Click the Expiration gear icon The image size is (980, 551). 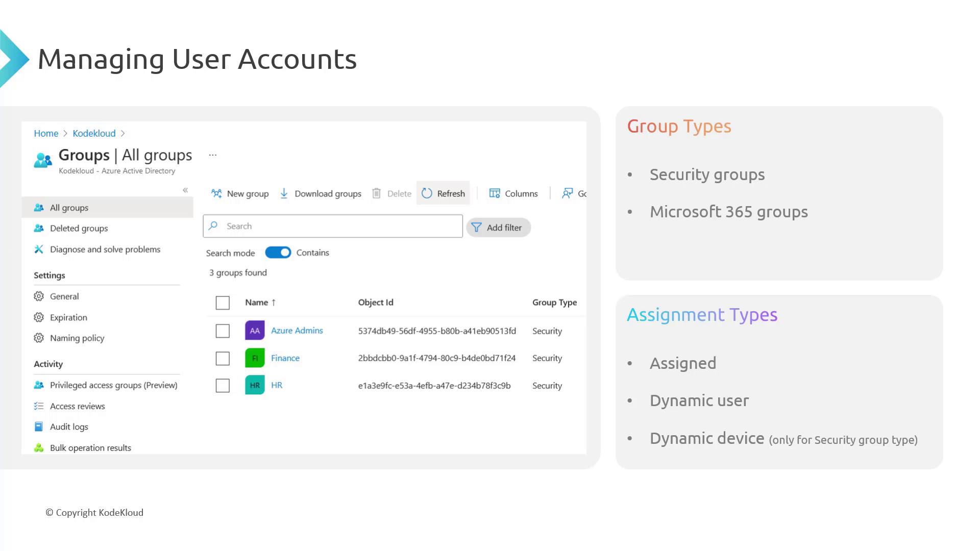(x=39, y=317)
